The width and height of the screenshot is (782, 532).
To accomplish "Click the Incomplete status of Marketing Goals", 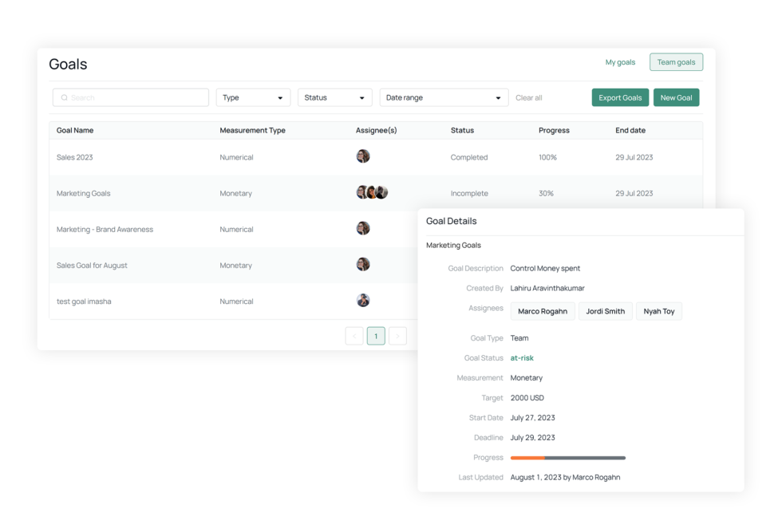I will coord(469,194).
